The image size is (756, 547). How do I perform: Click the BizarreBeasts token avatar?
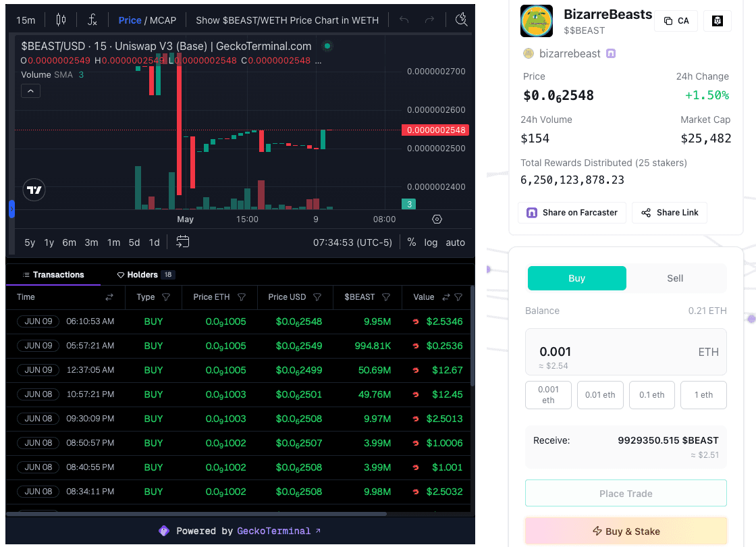point(537,21)
